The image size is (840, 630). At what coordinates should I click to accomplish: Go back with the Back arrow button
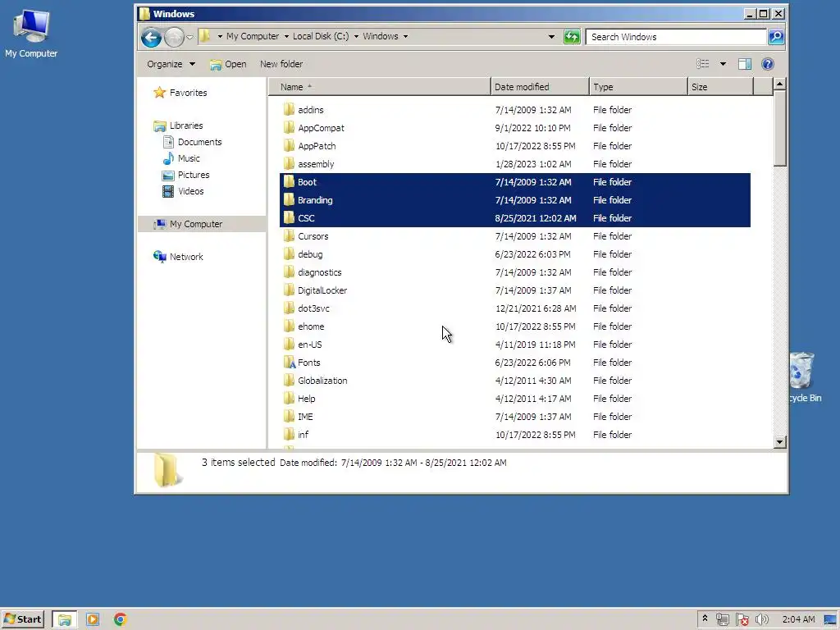[151, 37]
